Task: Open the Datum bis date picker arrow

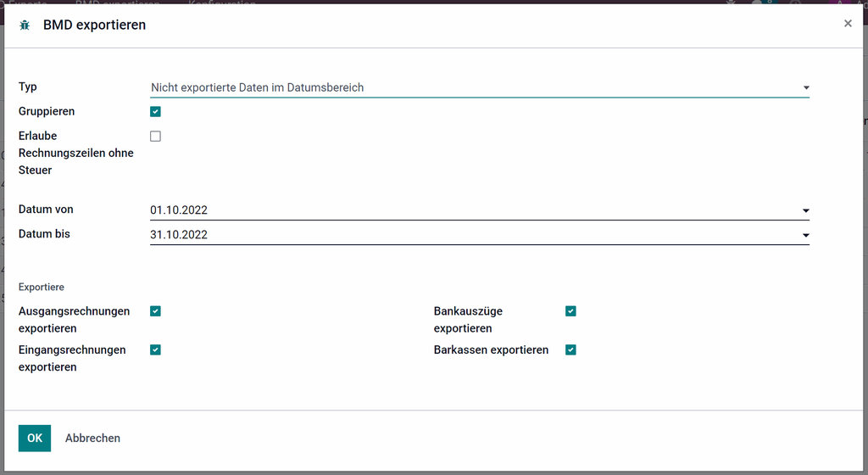Action: 806,235
